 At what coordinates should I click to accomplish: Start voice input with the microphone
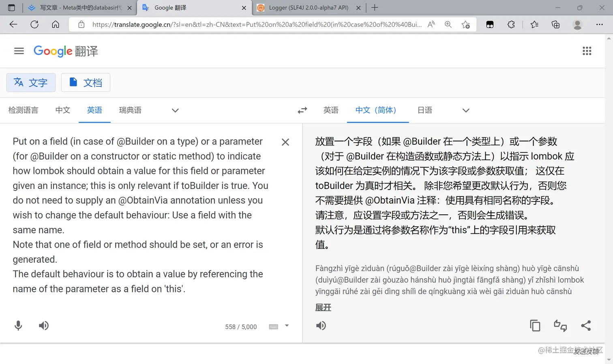(x=18, y=325)
